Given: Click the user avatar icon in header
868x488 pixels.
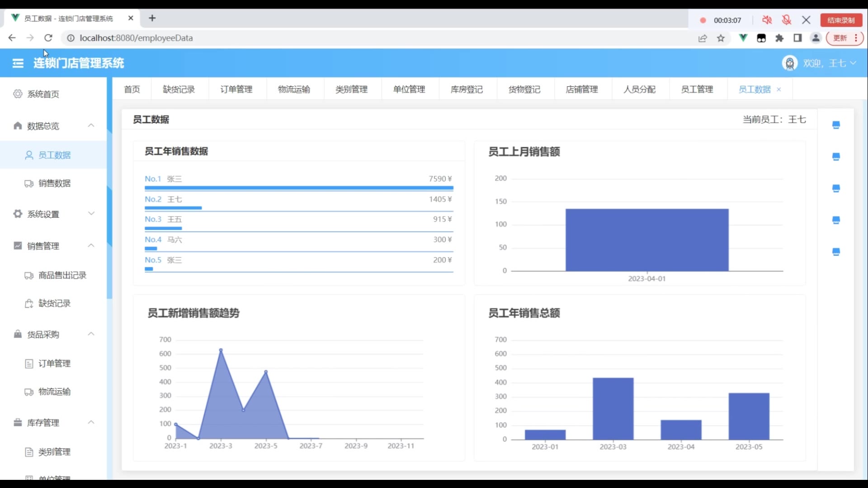Looking at the screenshot, I should pyautogui.click(x=789, y=63).
